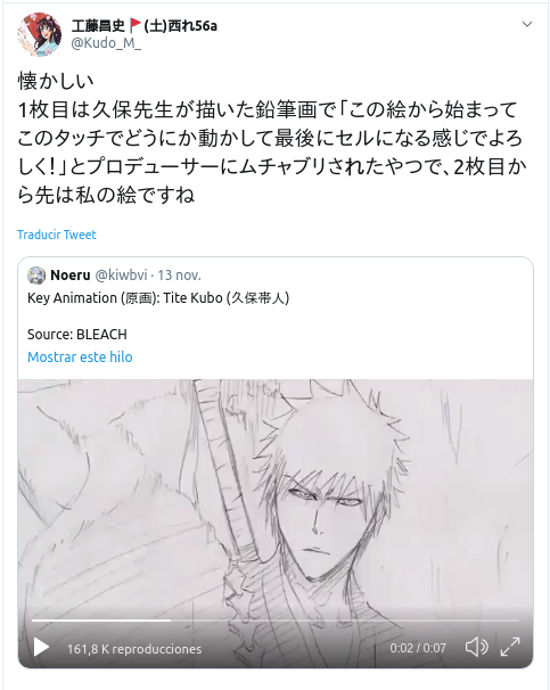The image size is (550, 690).
Task: Click the Ichigo sketch video thumbnail
Action: (x=275, y=497)
